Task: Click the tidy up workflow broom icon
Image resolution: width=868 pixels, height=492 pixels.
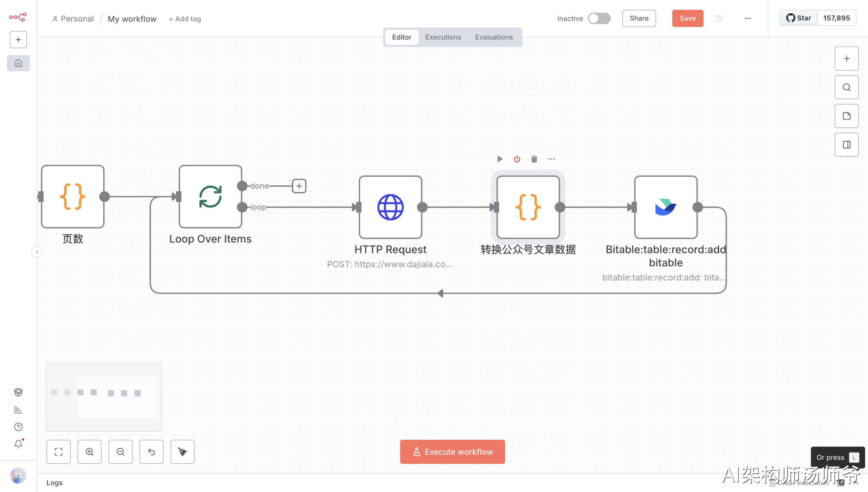Action: pos(182,452)
